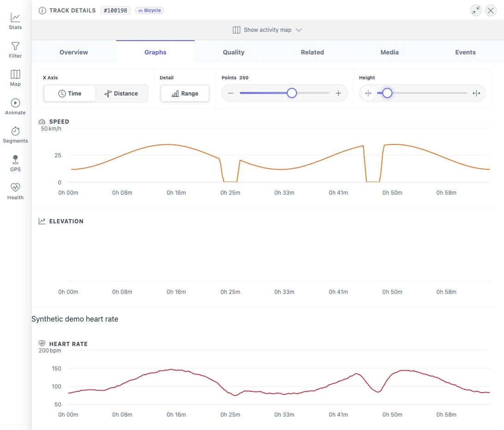Shrink graph height with the compress icon
Screen dimensions: 504x430
pos(368,93)
